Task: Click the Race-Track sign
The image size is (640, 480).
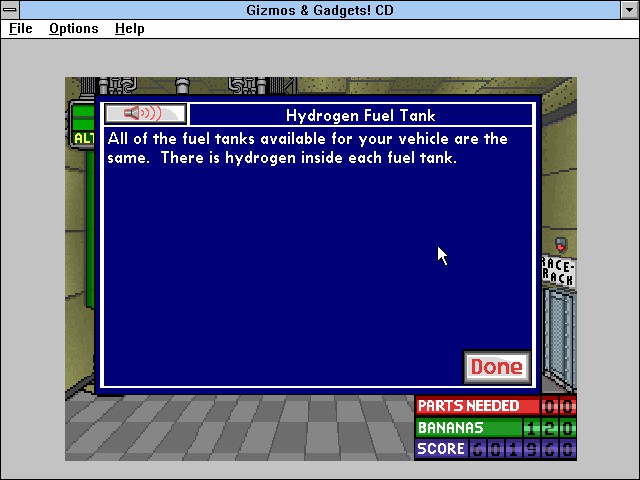Action: tap(558, 271)
